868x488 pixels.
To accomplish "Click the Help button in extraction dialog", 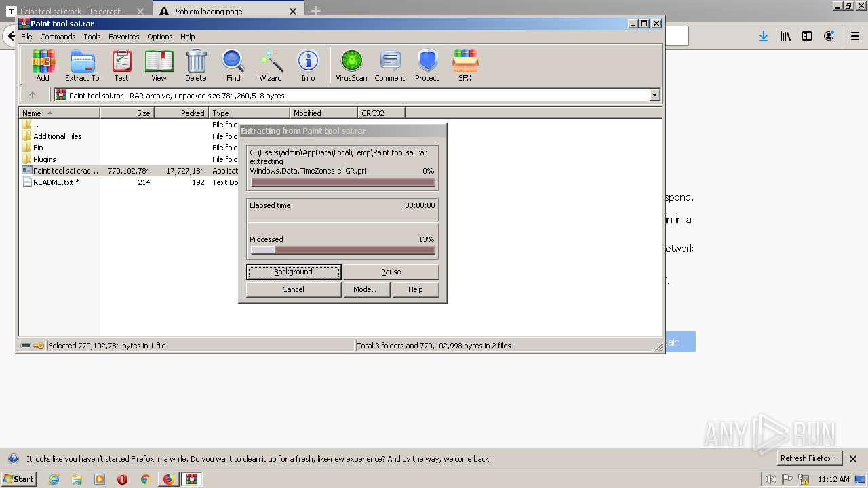I will (416, 289).
